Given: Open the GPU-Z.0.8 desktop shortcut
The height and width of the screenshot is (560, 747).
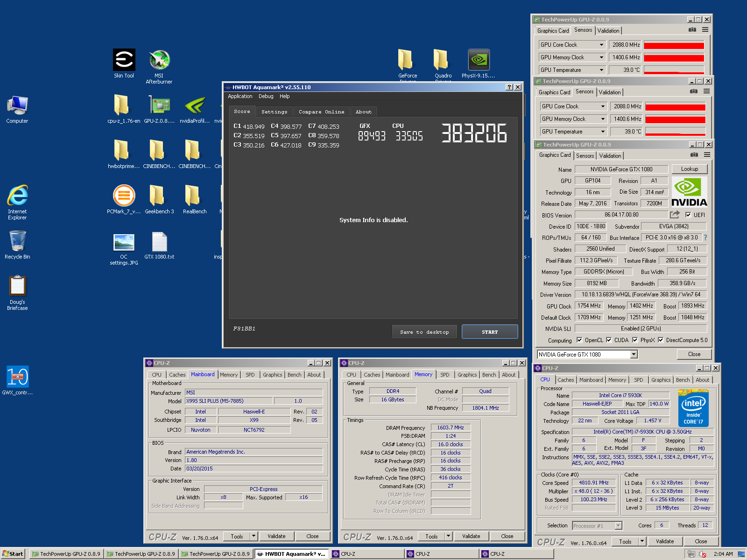Looking at the screenshot, I should coord(159,108).
